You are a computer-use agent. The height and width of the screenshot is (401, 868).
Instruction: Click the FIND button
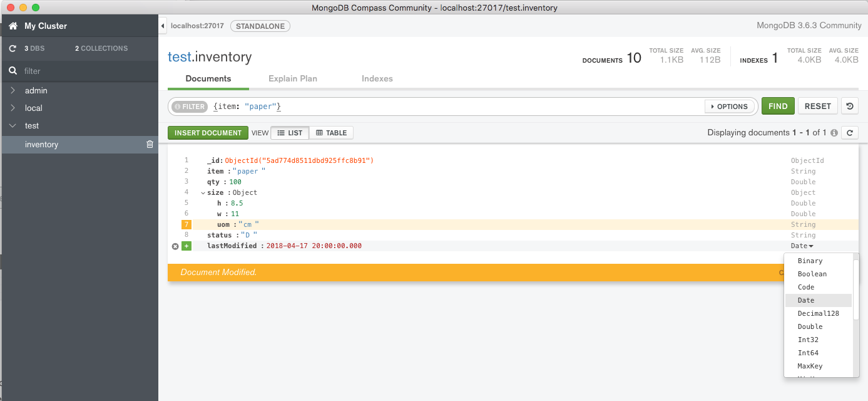(778, 106)
